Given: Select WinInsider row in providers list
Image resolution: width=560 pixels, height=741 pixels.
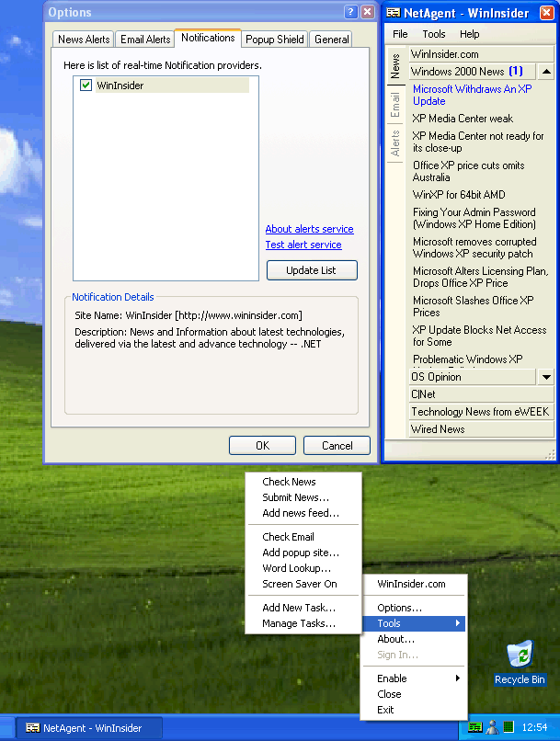Looking at the screenshot, I should (173, 85).
